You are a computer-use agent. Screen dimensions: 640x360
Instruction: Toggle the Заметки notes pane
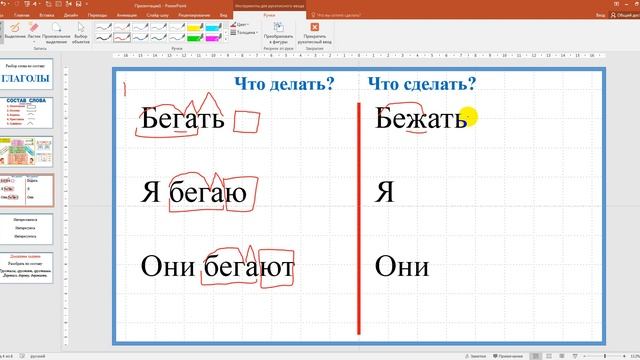tap(475, 356)
